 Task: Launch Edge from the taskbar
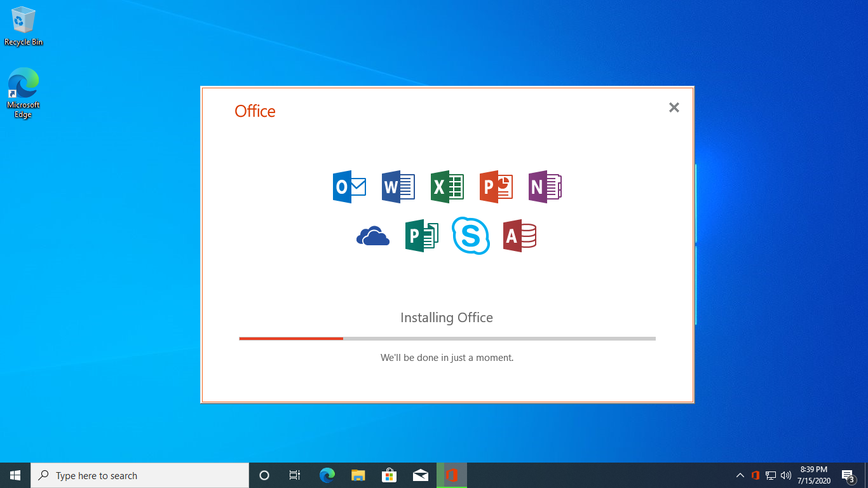coord(327,475)
